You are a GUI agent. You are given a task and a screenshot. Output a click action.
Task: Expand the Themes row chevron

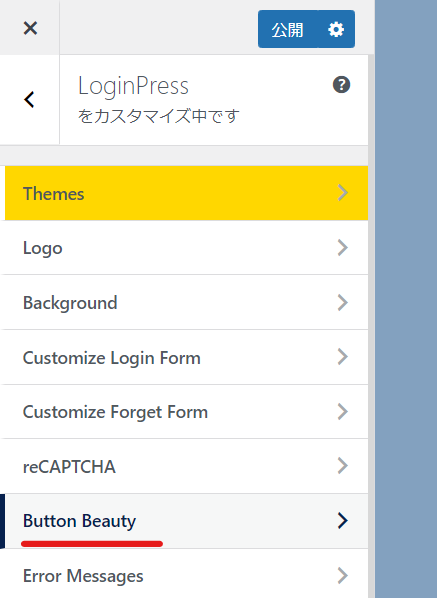(x=343, y=193)
